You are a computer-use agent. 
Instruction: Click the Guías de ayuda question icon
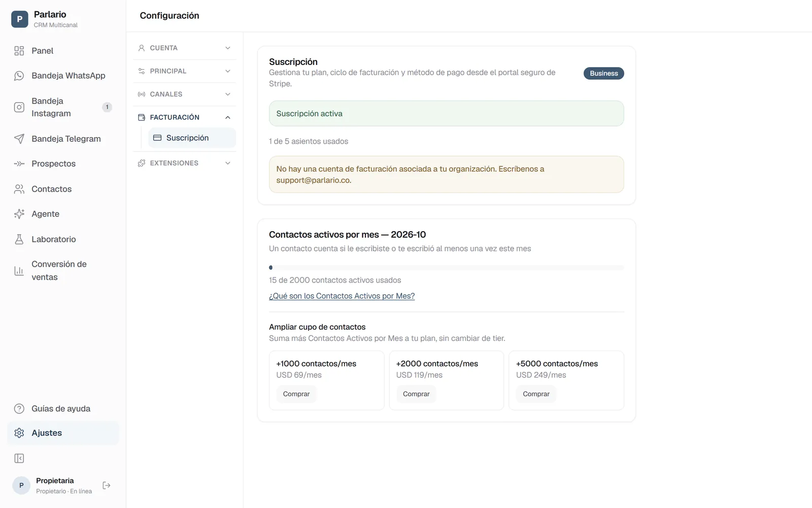[x=19, y=408]
